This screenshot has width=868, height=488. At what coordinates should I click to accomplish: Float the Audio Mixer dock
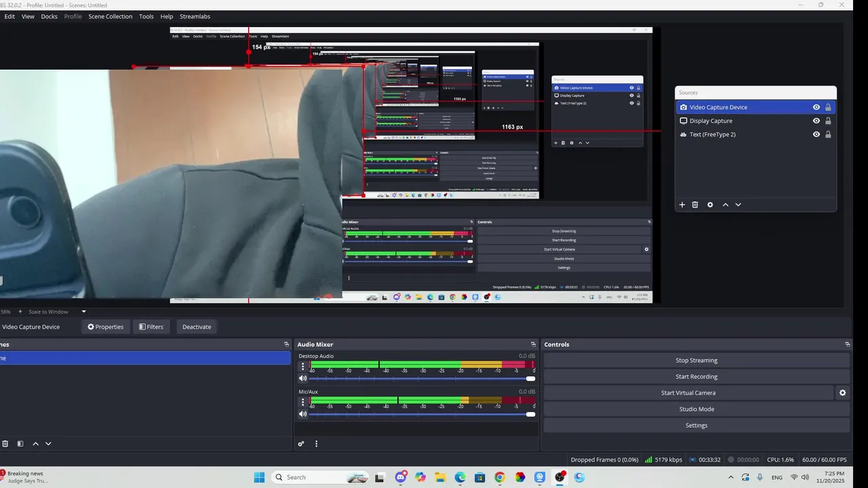[533, 344]
